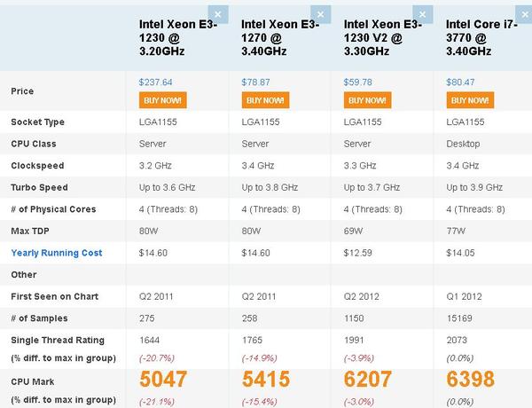Viewport: 532px width, 408px height.
Task: Click Buy Now for Xeon E3-1230 3.20GHz
Action: tap(162, 100)
